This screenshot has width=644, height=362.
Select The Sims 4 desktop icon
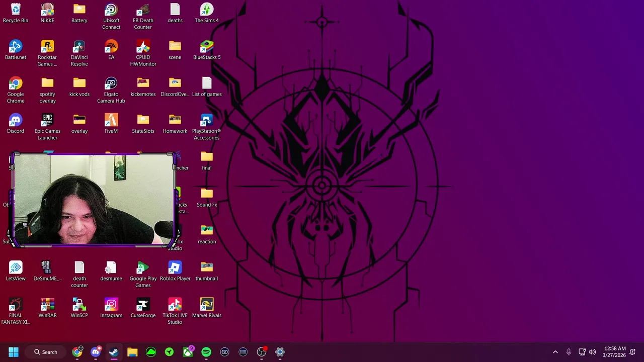click(207, 14)
